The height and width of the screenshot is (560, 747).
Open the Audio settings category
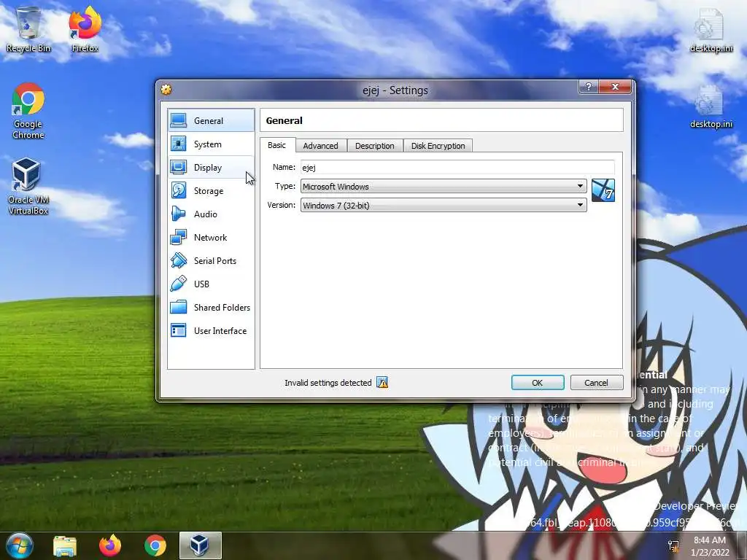click(x=211, y=214)
